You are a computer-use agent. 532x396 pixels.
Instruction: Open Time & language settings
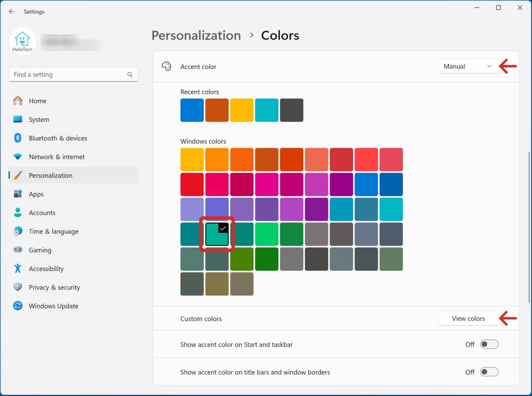coord(54,231)
